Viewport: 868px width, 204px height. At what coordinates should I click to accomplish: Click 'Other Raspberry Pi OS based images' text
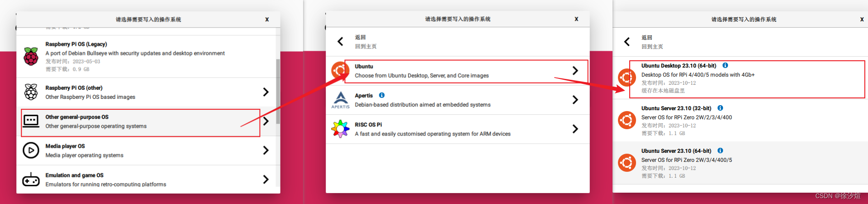[90, 97]
